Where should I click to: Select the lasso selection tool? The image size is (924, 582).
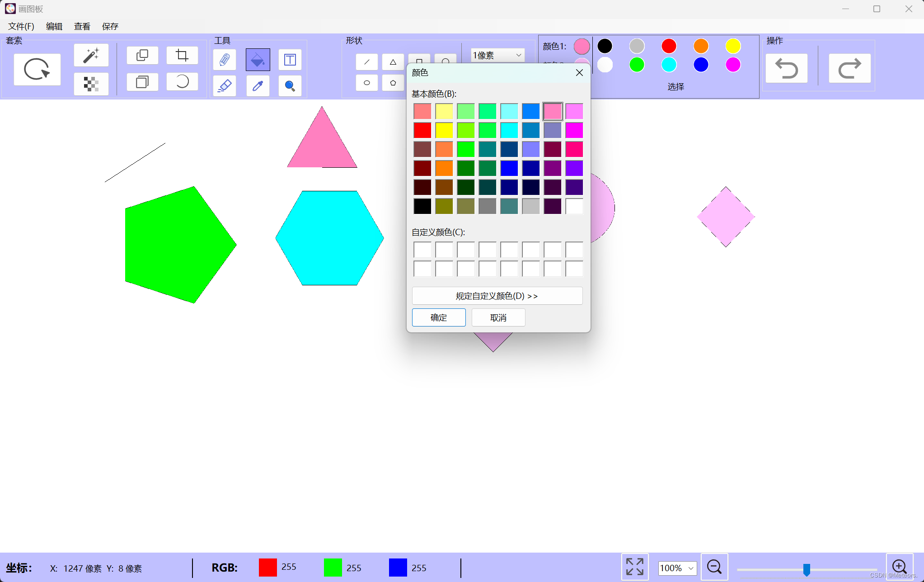tap(37, 69)
